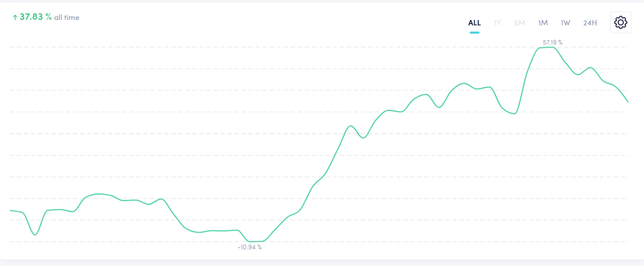Click the chart line at its lowest trough
Screen dimensions: 644x266
255,241
